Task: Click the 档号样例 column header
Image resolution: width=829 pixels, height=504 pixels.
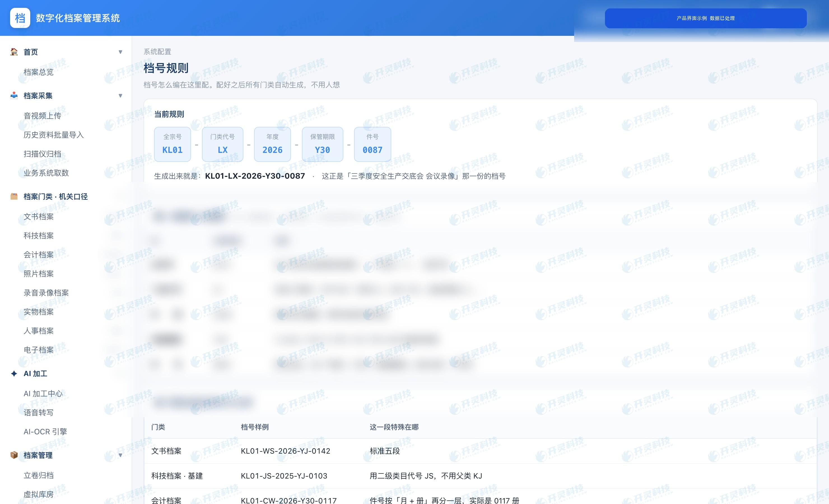Action: click(255, 427)
